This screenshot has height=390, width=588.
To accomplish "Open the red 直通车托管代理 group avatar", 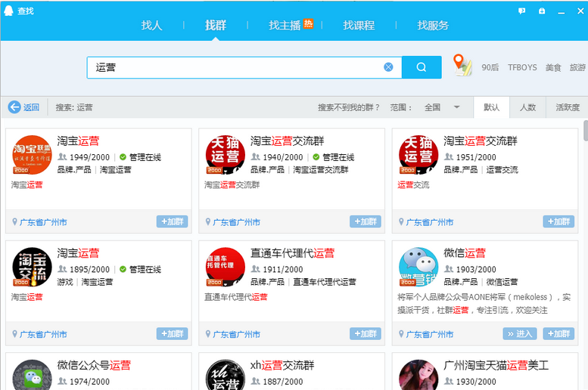I will tap(225, 267).
